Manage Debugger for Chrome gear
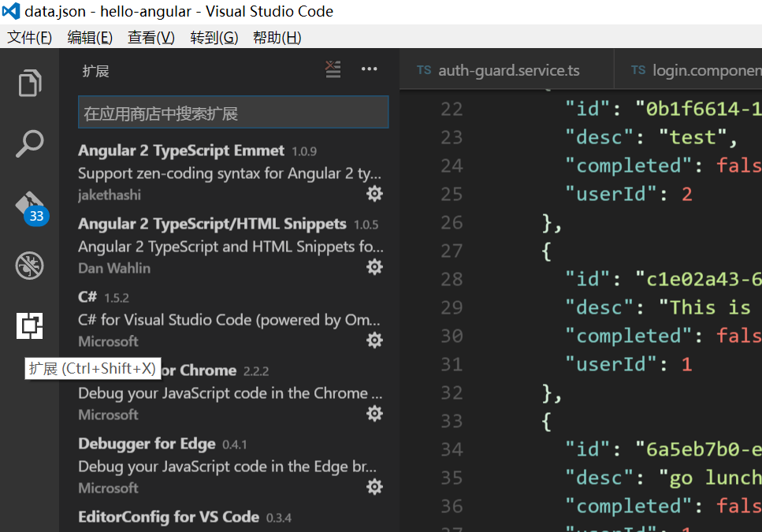This screenshot has width=762, height=532. (x=374, y=414)
